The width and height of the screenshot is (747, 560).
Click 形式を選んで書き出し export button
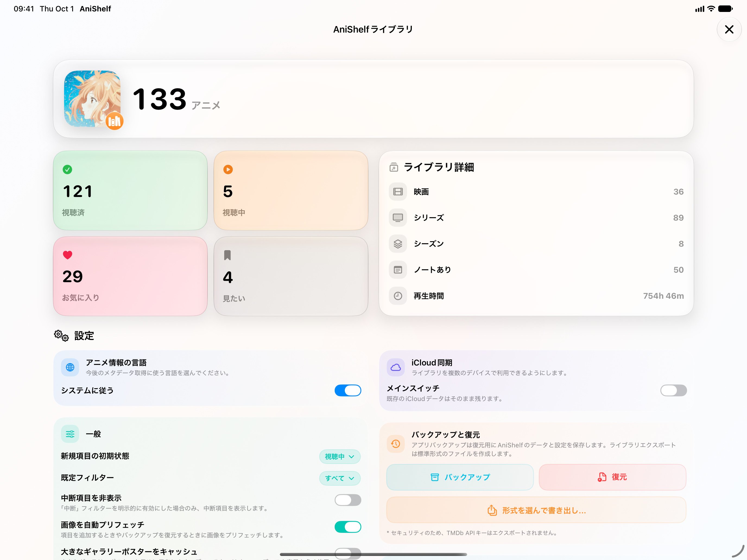[536, 510]
